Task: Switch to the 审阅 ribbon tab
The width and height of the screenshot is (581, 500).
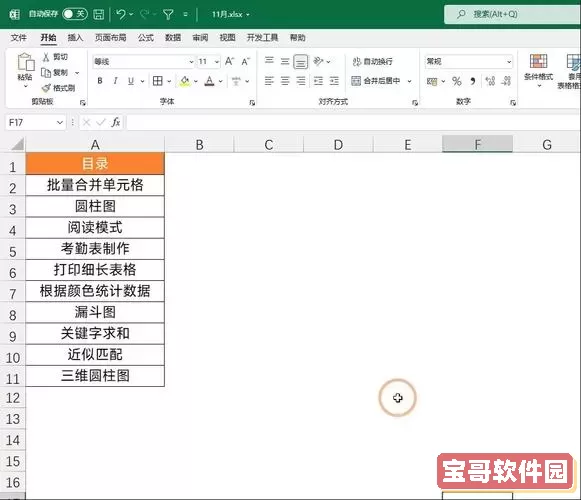Action: [200, 37]
